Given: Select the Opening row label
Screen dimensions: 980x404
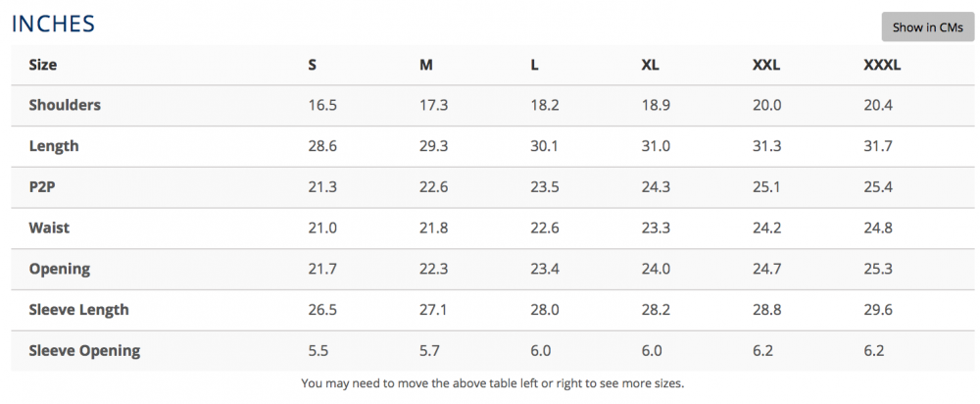Looking at the screenshot, I should pyautogui.click(x=60, y=269).
